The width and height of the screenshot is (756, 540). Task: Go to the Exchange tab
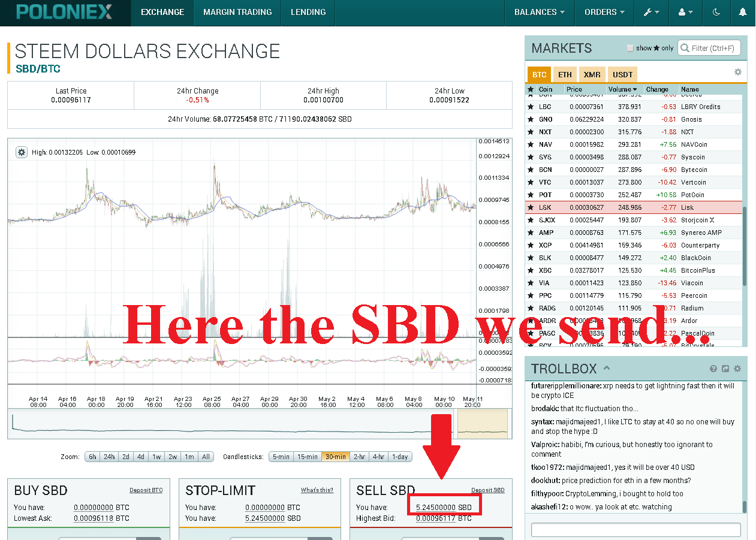(x=162, y=12)
